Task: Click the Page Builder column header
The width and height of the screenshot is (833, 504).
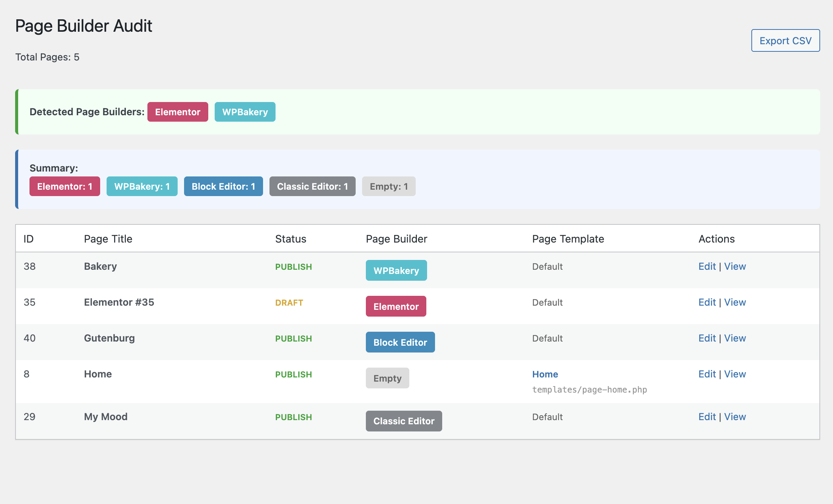Action: tap(396, 239)
